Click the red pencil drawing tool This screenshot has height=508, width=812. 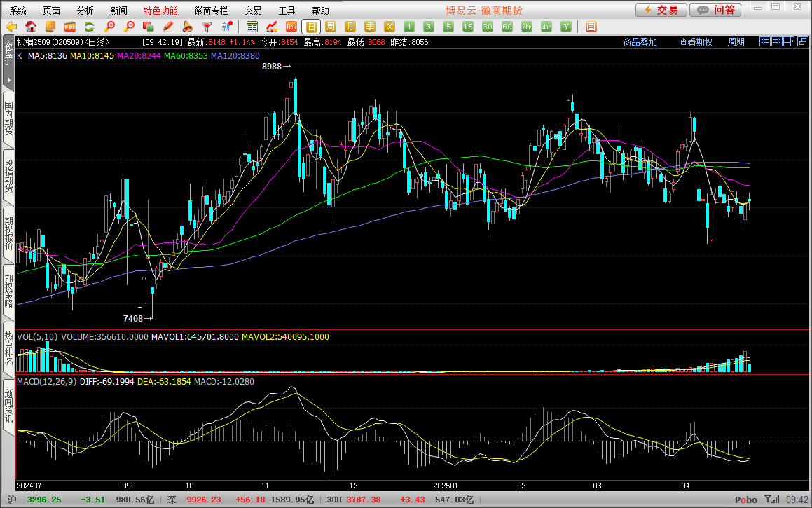pyautogui.click(x=167, y=27)
